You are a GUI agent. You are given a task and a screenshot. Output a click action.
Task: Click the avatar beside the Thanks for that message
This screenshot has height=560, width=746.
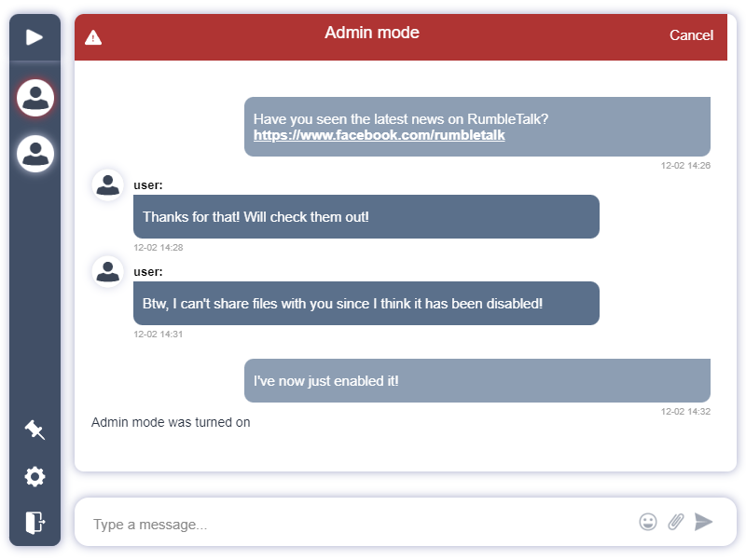[107, 184]
